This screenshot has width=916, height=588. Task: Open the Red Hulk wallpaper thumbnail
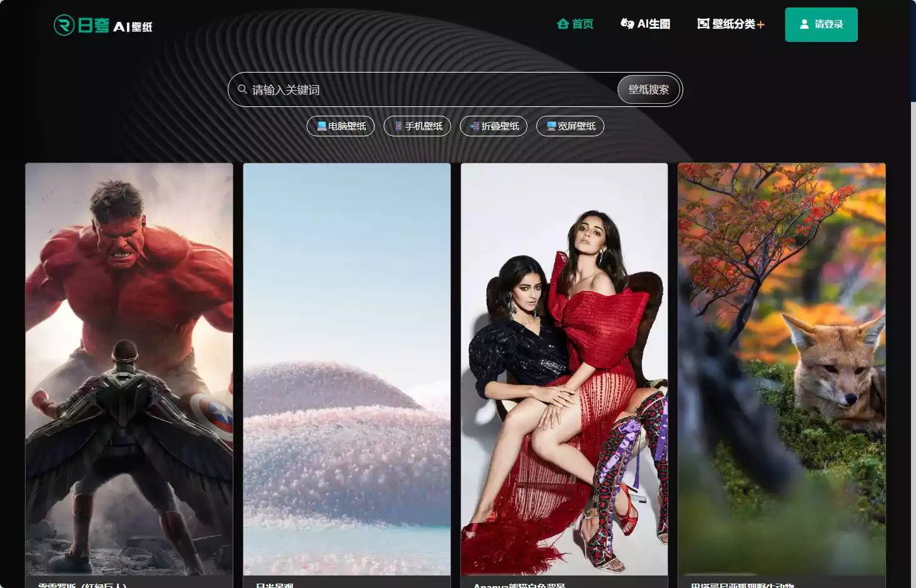click(129, 369)
